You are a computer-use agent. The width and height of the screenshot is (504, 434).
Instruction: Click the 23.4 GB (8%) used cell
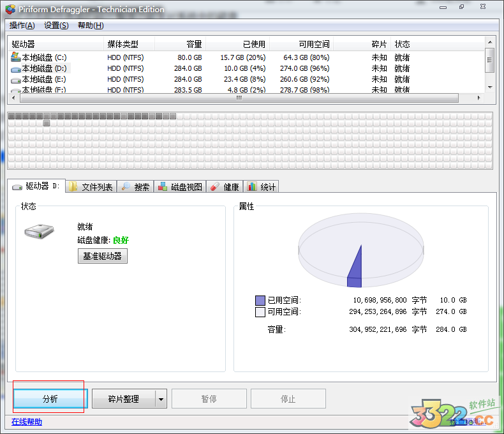[x=244, y=79]
